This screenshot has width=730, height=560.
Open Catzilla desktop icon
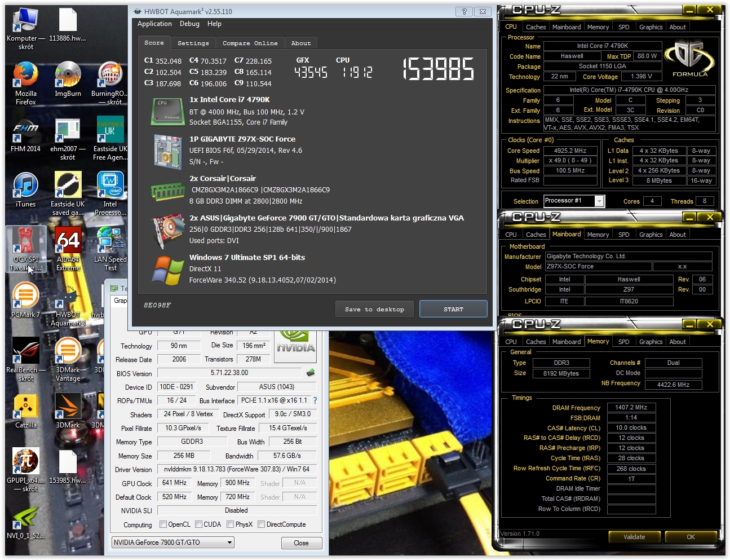click(25, 412)
